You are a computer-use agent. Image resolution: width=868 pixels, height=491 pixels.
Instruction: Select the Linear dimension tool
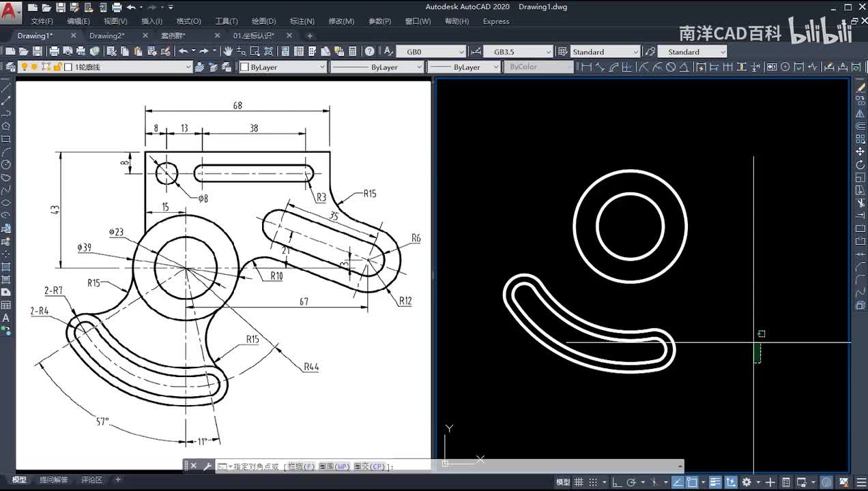tap(587, 67)
